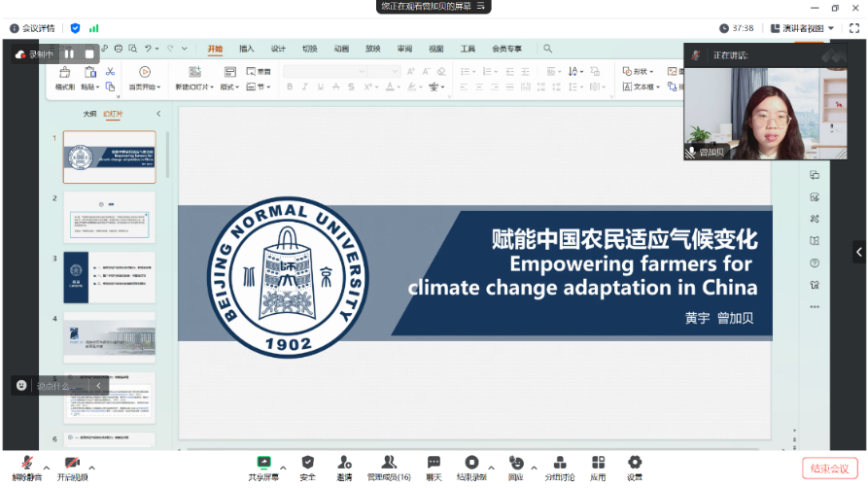This screenshot has width=868, height=488.
Task: Select the Transitions ribbon tab
Action: pos(309,49)
